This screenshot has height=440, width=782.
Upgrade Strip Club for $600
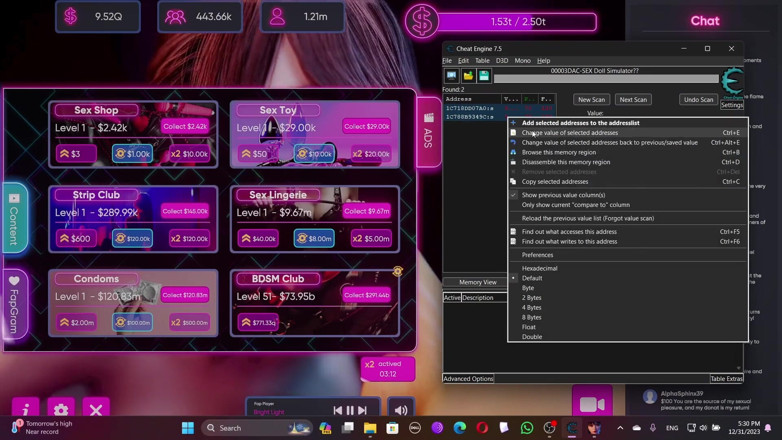(76, 239)
